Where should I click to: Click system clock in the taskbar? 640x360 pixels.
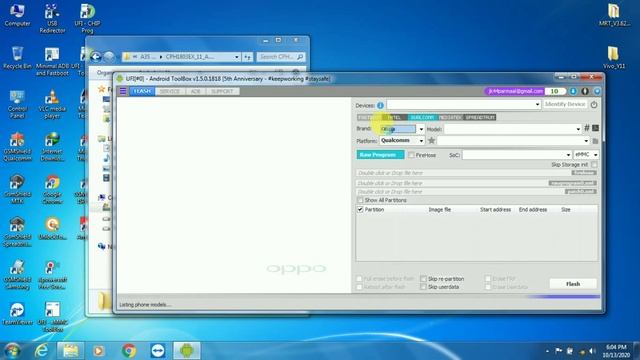coord(616,351)
